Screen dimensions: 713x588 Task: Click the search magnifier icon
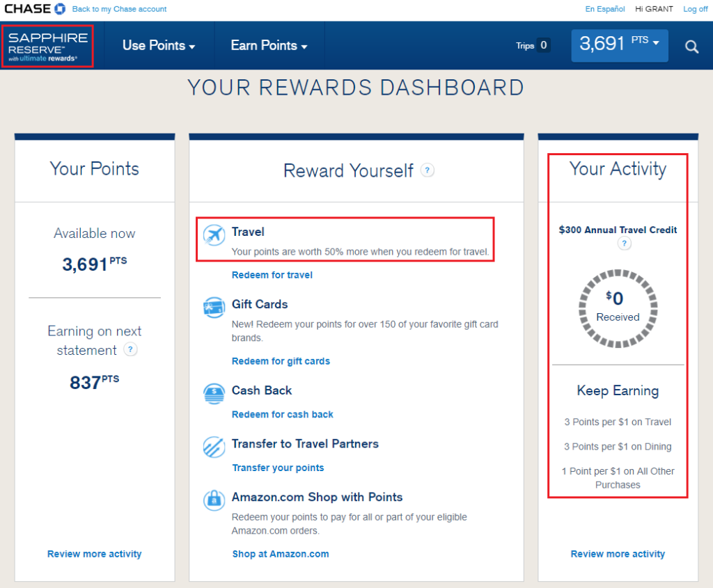click(x=691, y=47)
